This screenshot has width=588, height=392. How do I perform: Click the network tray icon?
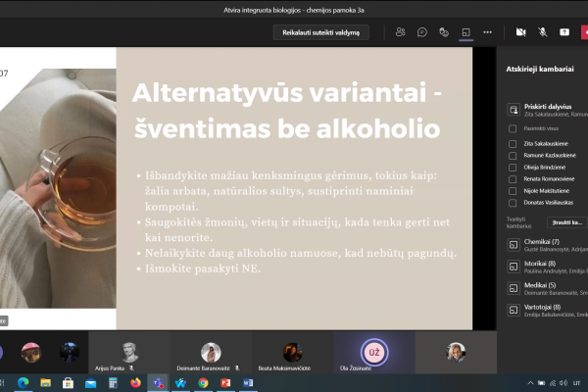click(x=553, y=383)
